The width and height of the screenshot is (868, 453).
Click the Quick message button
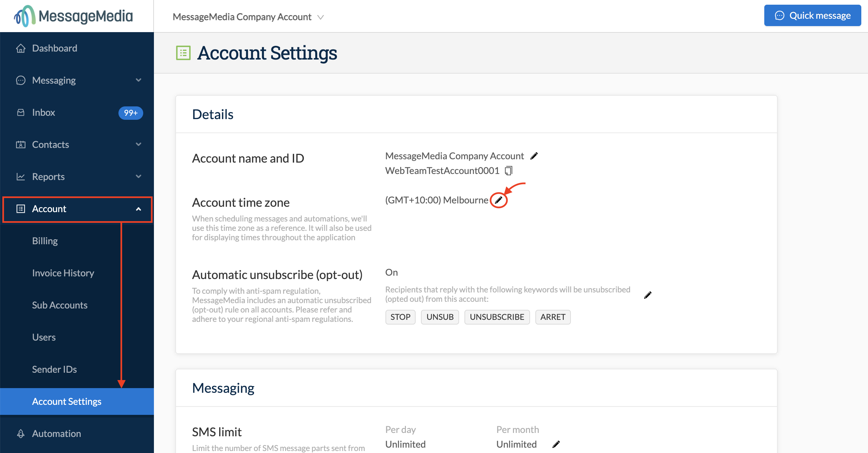pyautogui.click(x=812, y=15)
